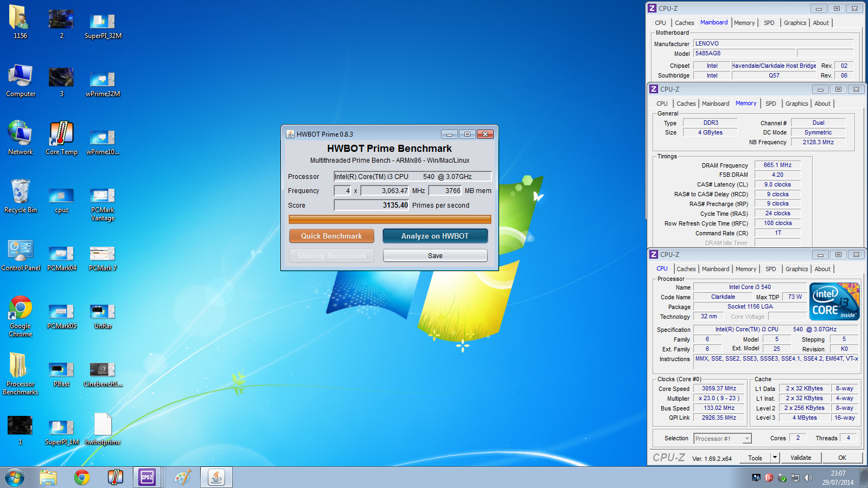The height and width of the screenshot is (488, 868).
Task: Click the Clarkdale code name value
Action: pyautogui.click(x=723, y=297)
